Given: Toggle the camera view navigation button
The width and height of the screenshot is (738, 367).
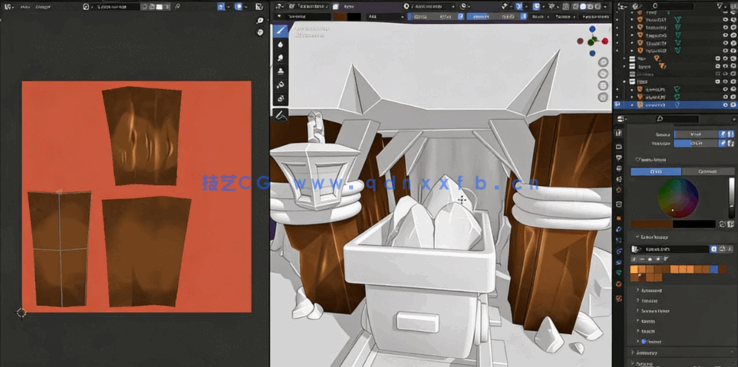Looking at the screenshot, I should [x=603, y=86].
